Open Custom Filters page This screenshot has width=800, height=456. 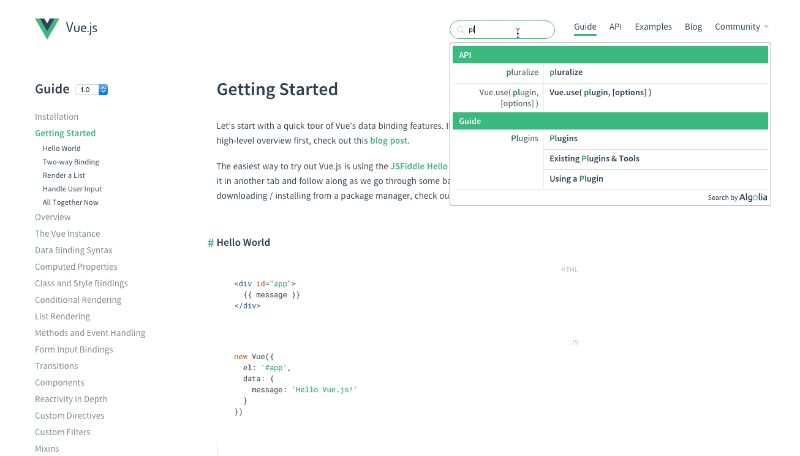(62, 432)
